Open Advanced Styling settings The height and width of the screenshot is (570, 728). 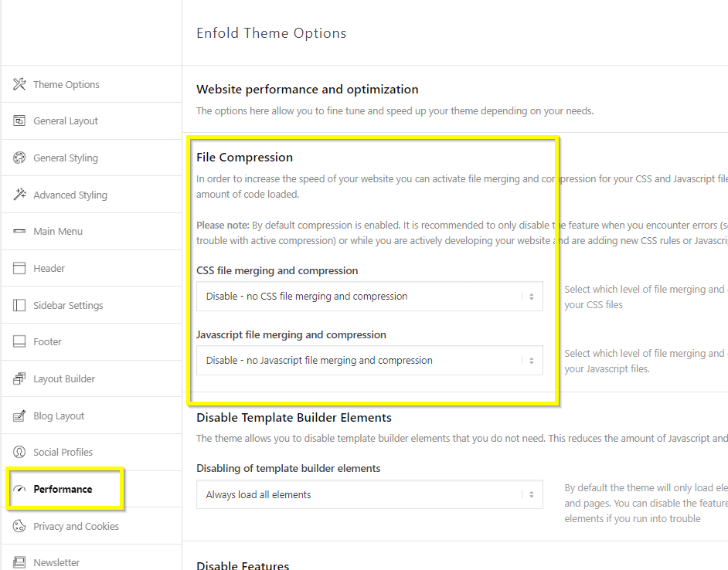pyautogui.click(x=91, y=195)
